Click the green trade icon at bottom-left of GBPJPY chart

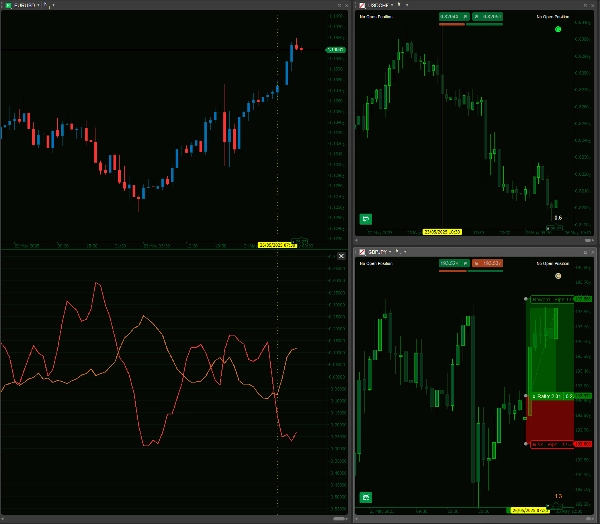(365, 496)
